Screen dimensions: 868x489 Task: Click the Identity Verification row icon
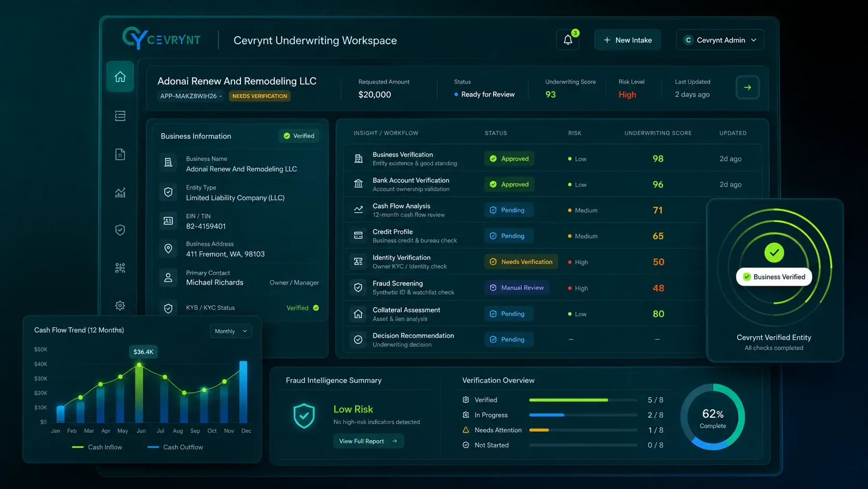coord(358,261)
